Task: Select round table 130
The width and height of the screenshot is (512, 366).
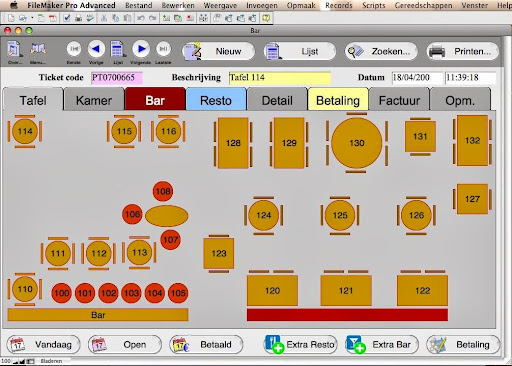Action: (356, 143)
